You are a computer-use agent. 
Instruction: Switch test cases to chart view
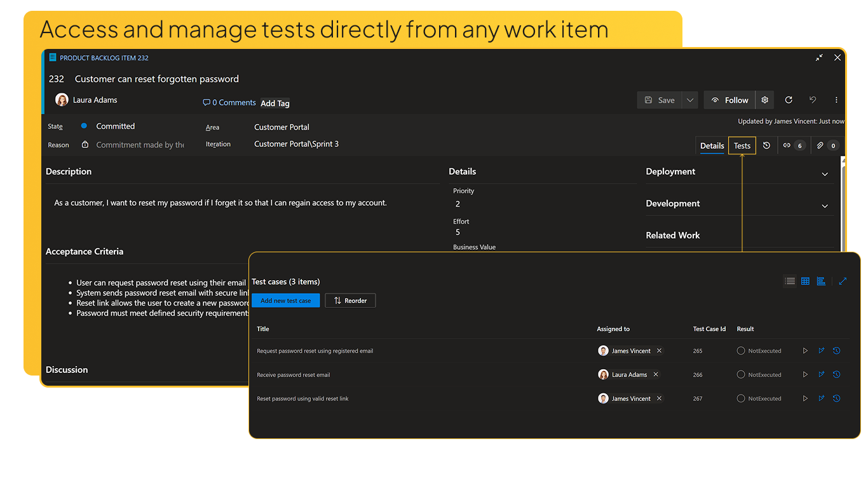point(821,281)
